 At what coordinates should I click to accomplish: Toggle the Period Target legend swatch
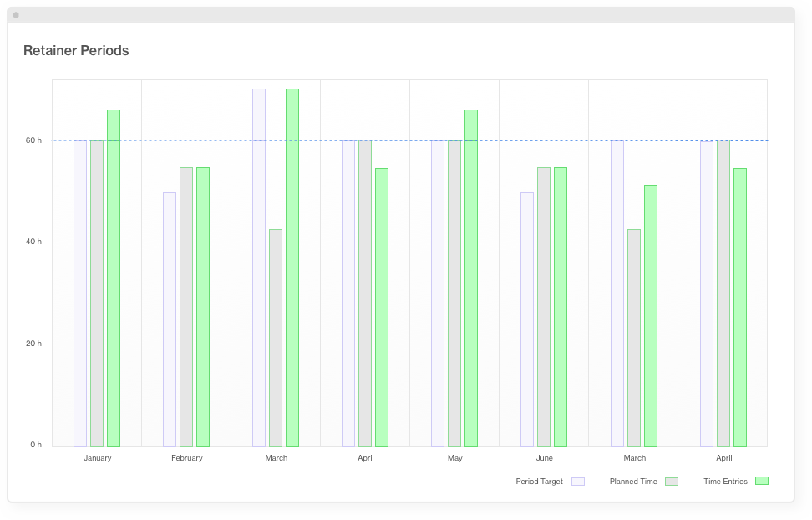(x=578, y=482)
